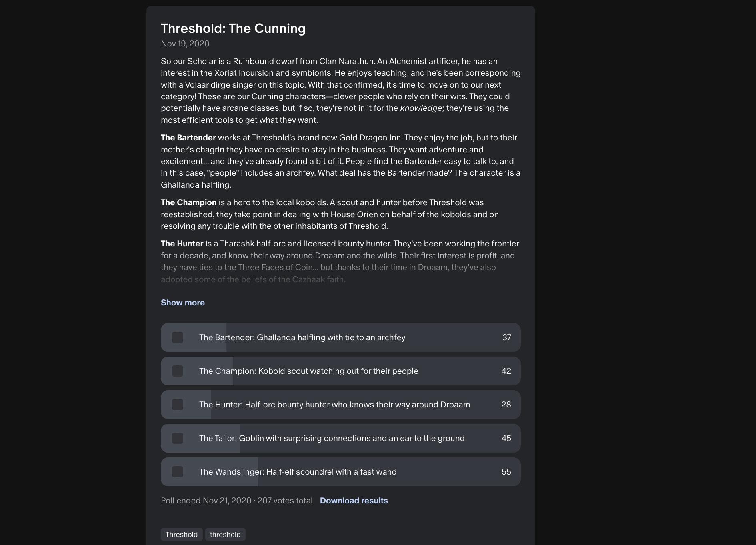Select the Hunter option's checkbox

(178, 405)
